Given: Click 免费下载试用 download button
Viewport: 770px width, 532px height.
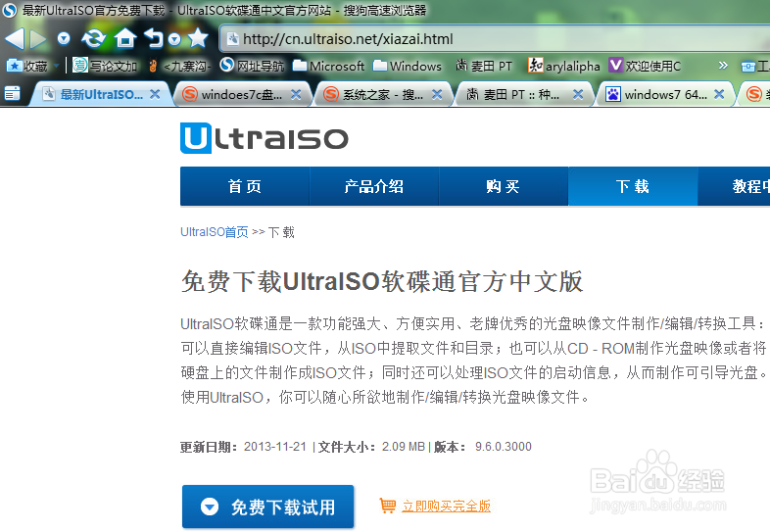Looking at the screenshot, I should (x=268, y=507).
